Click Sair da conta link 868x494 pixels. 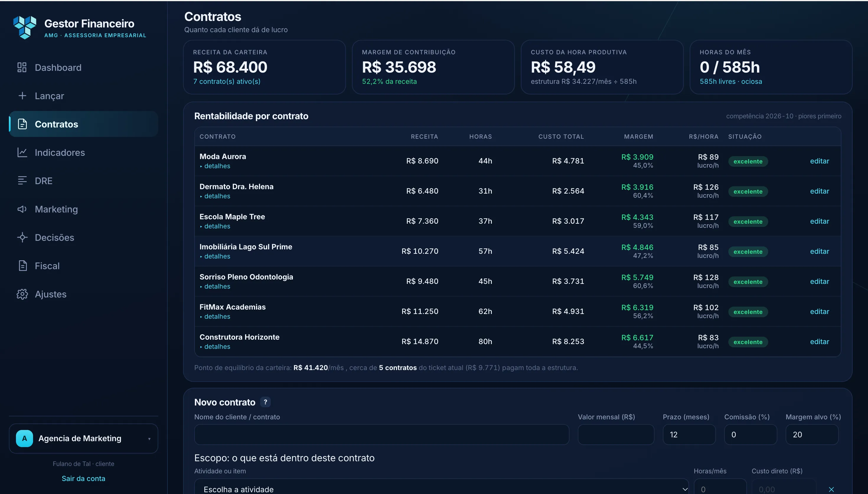84,478
